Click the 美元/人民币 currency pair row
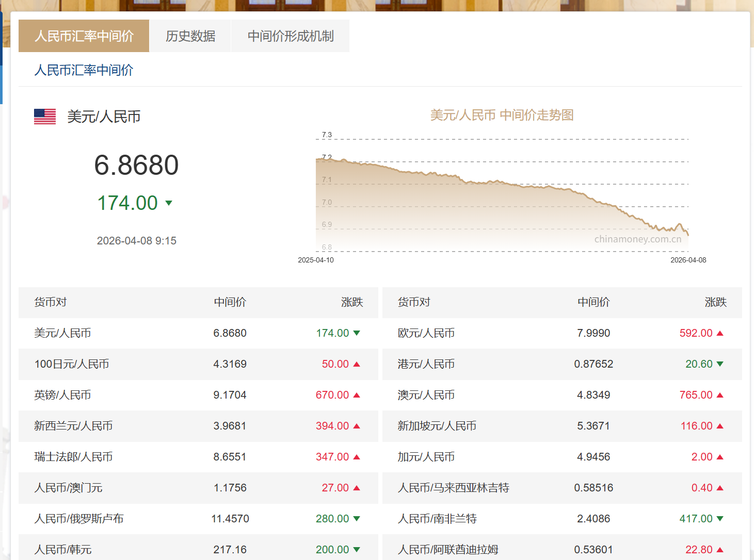 click(198, 333)
